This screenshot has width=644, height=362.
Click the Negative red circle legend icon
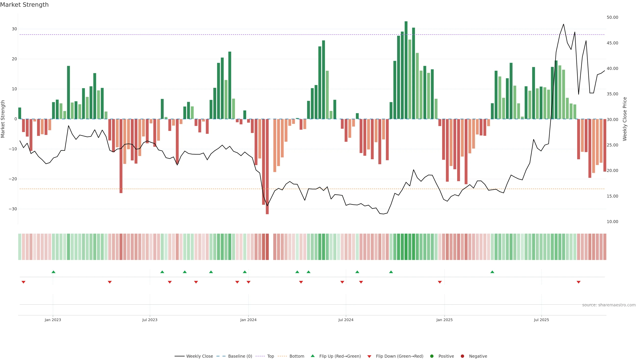(x=462, y=356)
